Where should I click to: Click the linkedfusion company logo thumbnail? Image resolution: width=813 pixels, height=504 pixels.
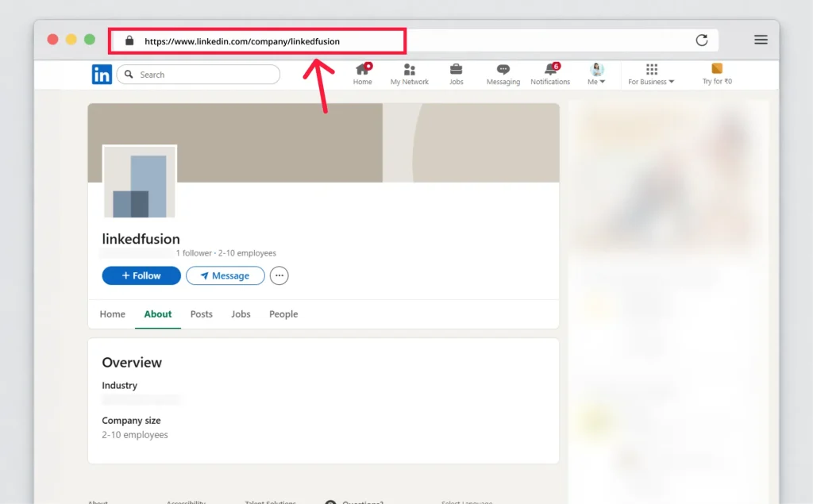(x=140, y=182)
